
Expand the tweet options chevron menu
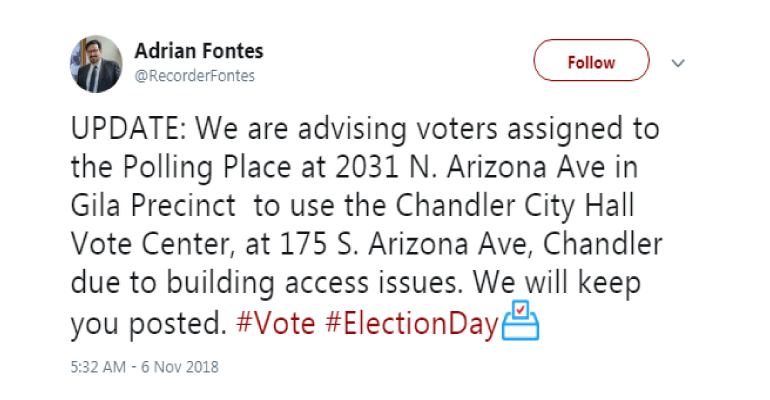678,63
